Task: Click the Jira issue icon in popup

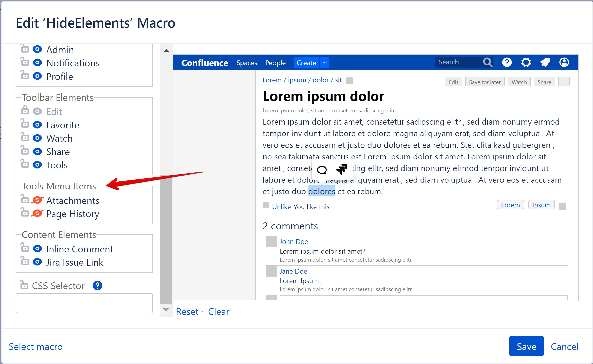Action: coord(342,169)
